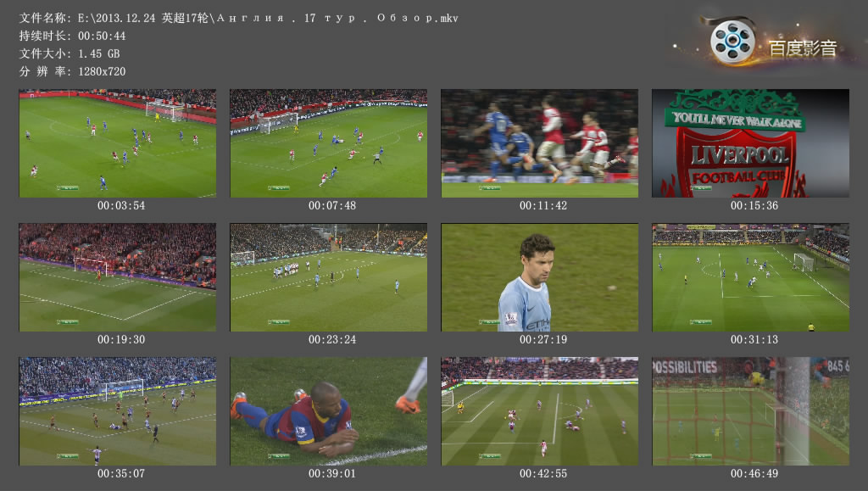Image resolution: width=868 pixels, height=491 pixels.
Task: Open the penalty area thumbnail labeled 00:35:07
Action: (117, 411)
